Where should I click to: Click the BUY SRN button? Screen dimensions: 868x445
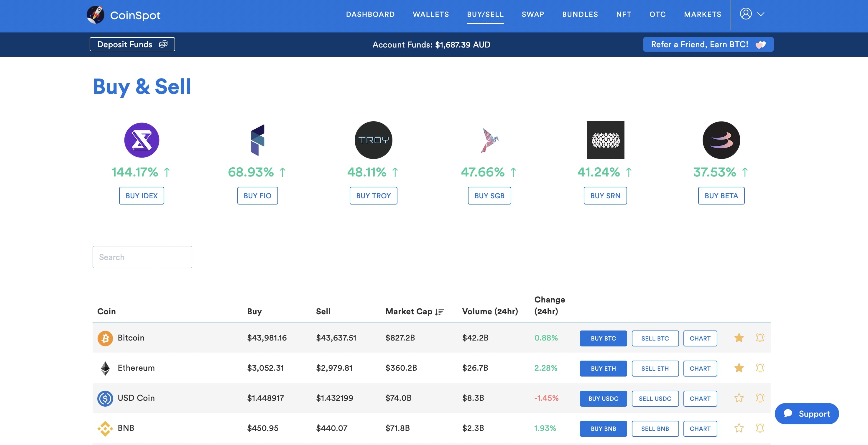(x=605, y=196)
